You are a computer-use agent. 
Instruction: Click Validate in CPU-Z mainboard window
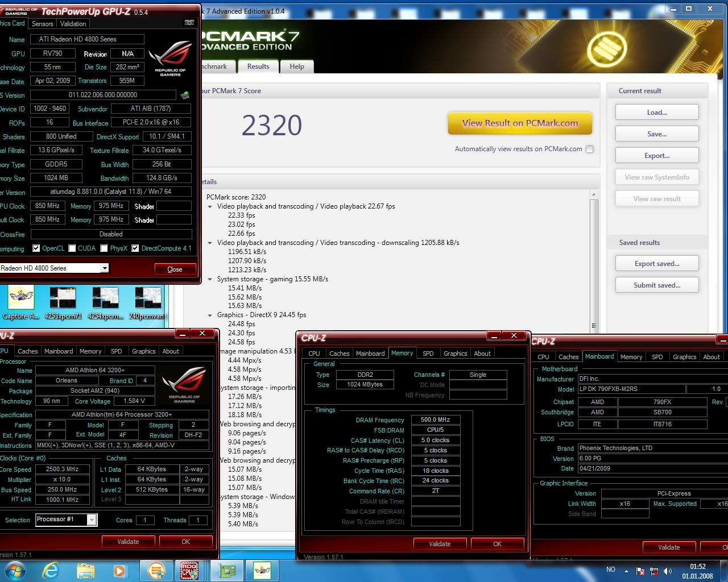pos(669,547)
